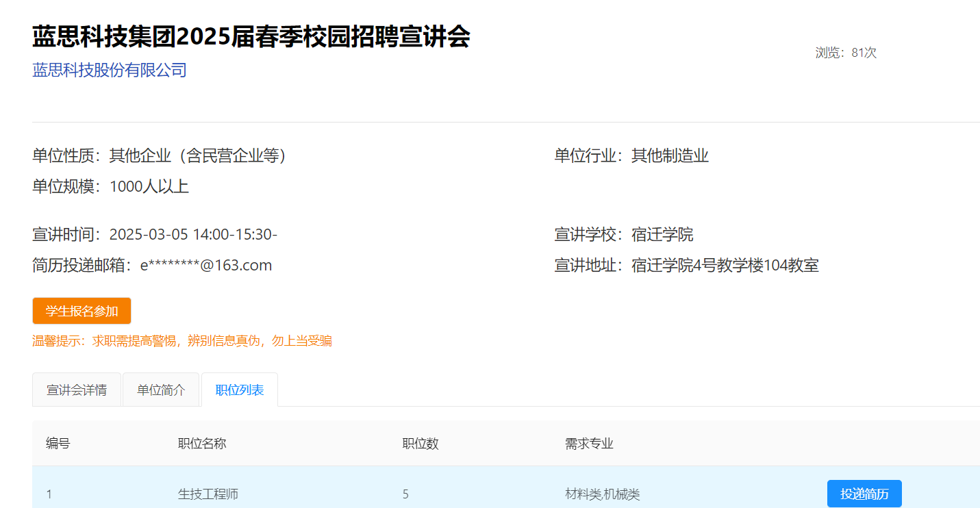Click the 学生报名参加 orange button
Viewport: 980px width, 508px height.
pyautogui.click(x=81, y=311)
